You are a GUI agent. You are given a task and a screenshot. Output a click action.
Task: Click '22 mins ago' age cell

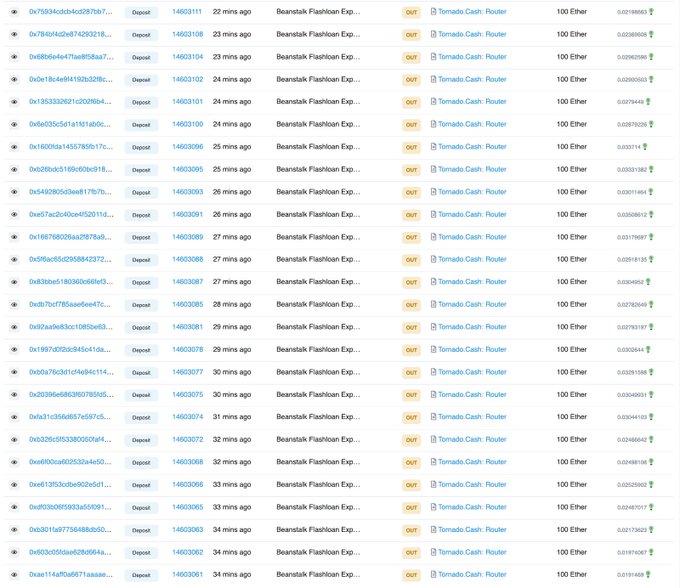[232, 12]
